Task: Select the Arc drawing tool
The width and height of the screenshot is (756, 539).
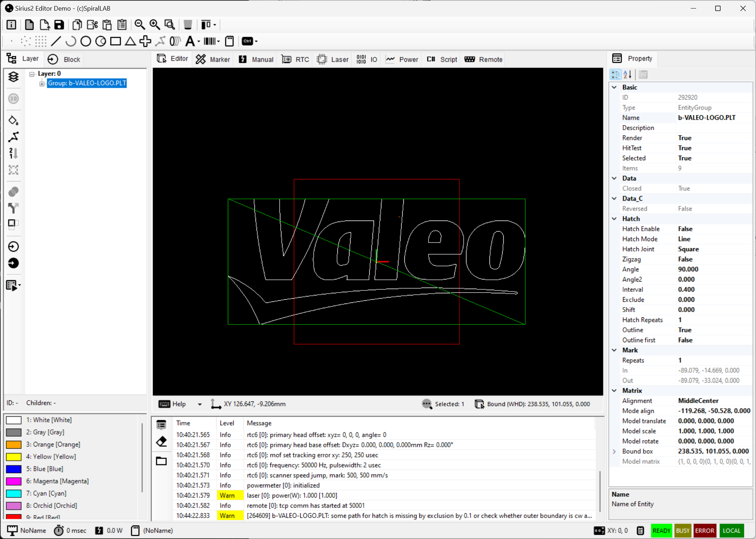Action: click(71, 41)
